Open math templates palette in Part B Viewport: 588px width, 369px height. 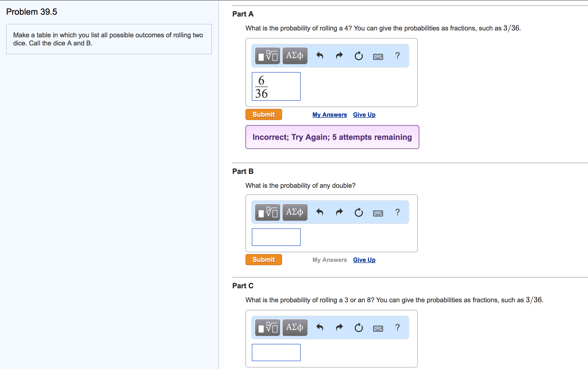coord(267,212)
